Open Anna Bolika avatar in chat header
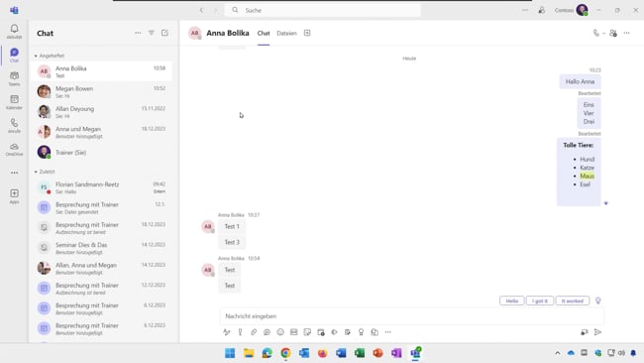The image size is (644, 363). [x=194, y=33]
